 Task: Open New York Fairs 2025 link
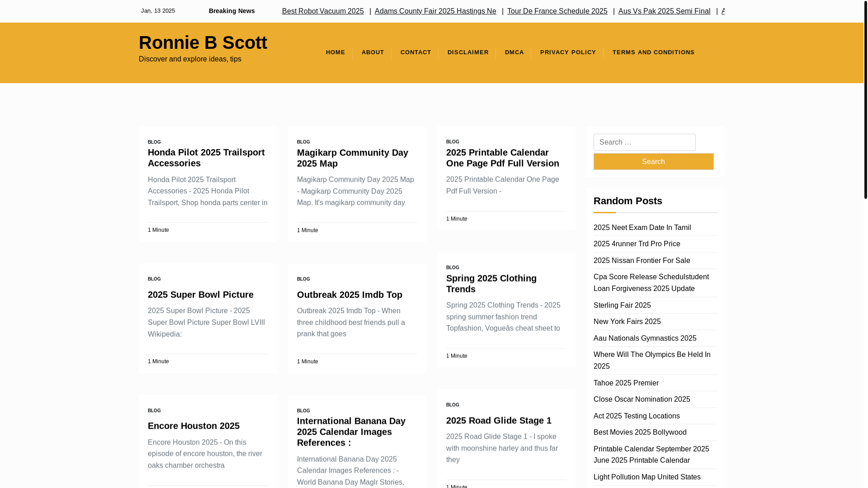coord(627,322)
